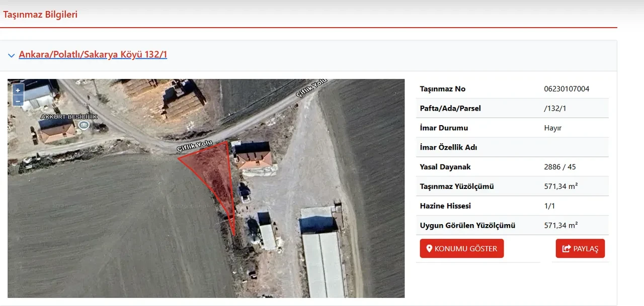
Task: Select the Uygun Görülen Yüzölçümü row label
Action: pos(467,226)
